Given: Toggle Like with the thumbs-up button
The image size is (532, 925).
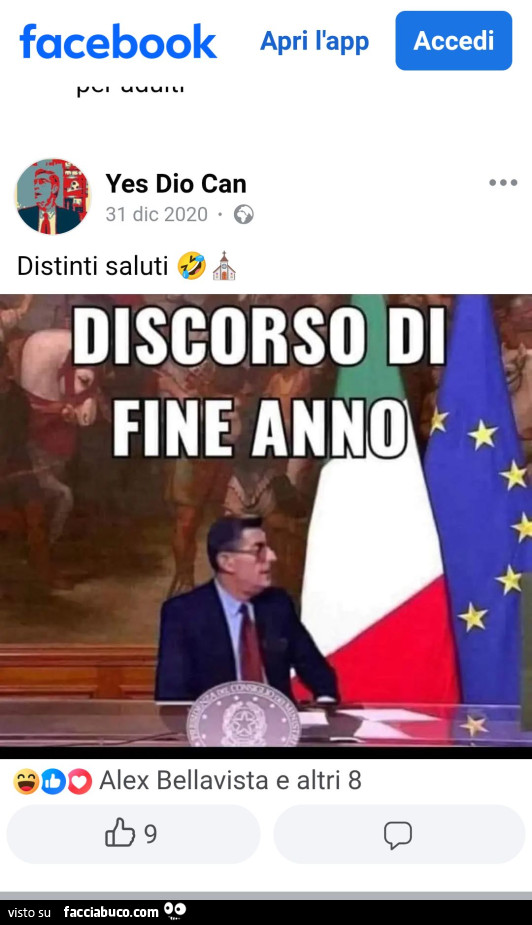Looking at the screenshot, I should 133,834.
